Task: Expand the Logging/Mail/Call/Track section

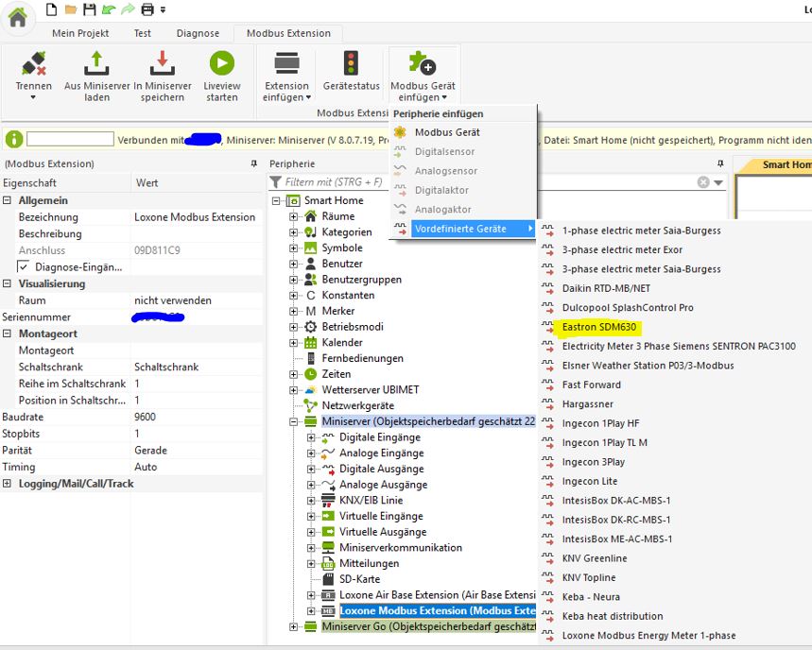Action: pos(9,484)
